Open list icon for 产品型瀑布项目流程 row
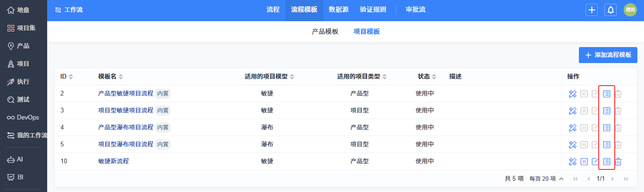 point(607,128)
